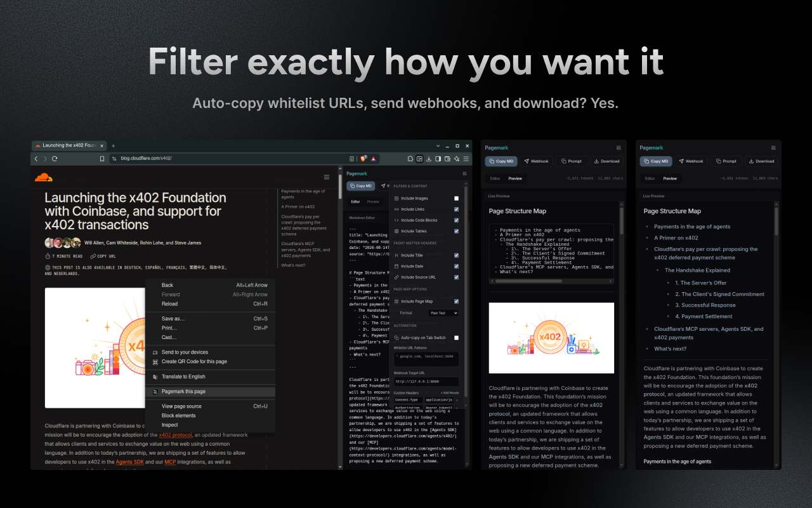Click Webhook button in middle Pagemark panel

pyautogui.click(x=537, y=161)
